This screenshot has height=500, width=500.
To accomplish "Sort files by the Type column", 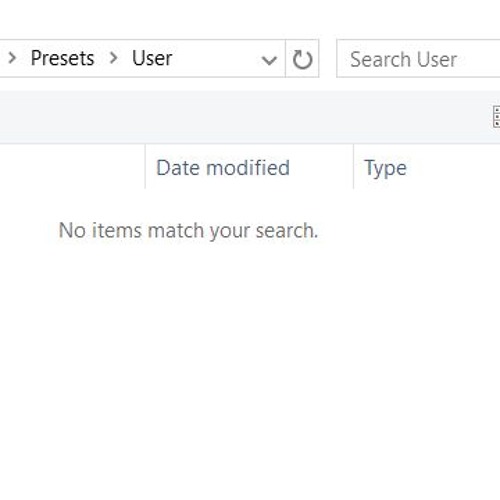I will 385,168.
